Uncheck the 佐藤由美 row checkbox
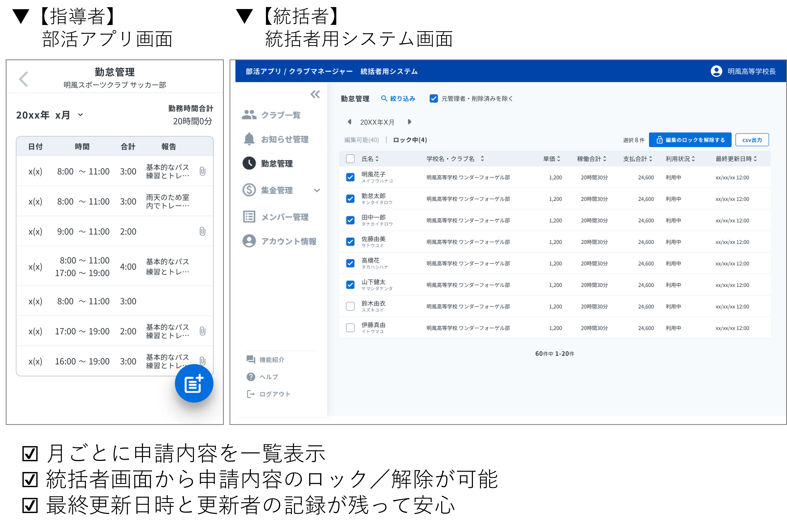Viewport: 787px width, 532px height. click(350, 242)
